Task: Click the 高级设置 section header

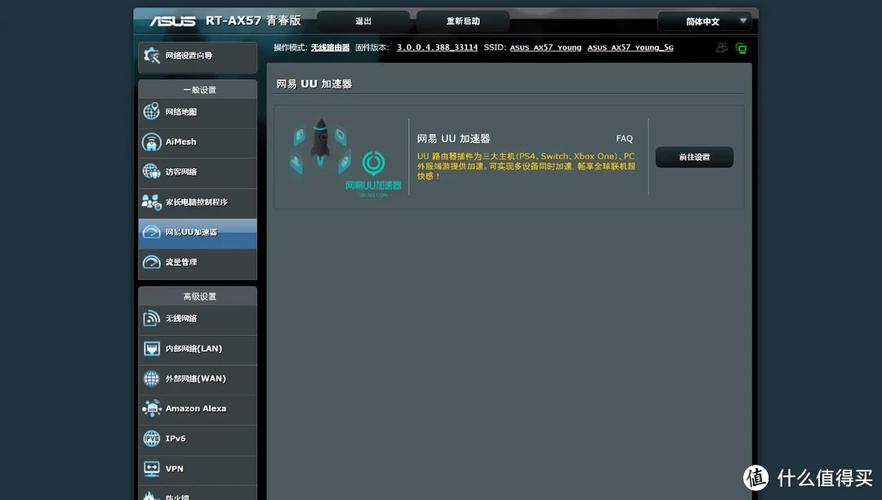Action: tap(200, 296)
